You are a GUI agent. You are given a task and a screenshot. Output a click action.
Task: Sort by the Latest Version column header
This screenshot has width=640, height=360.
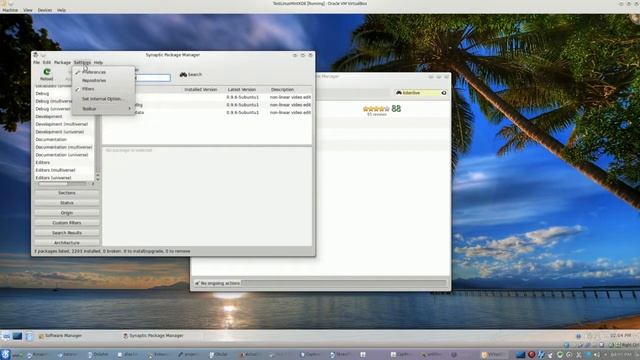[x=242, y=89]
